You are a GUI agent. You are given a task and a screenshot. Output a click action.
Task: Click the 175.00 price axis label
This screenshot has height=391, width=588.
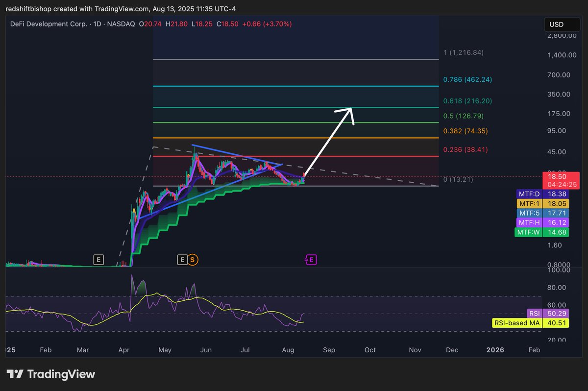pyautogui.click(x=559, y=114)
